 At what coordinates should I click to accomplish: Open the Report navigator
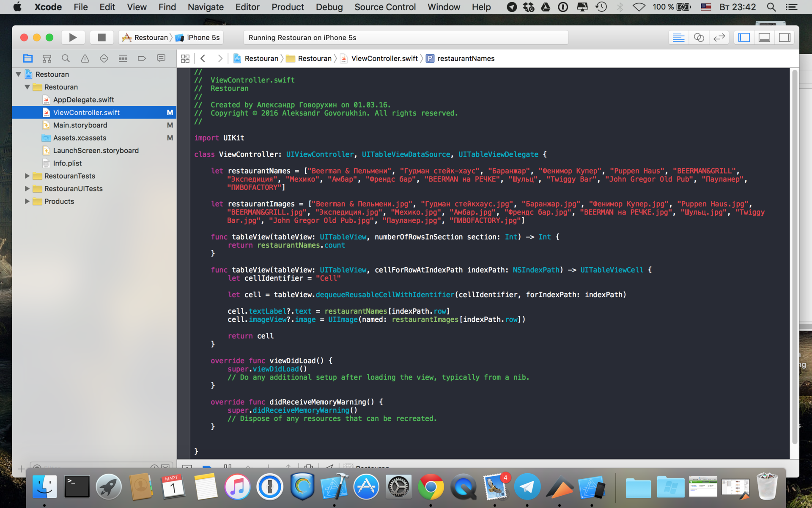[x=161, y=58]
